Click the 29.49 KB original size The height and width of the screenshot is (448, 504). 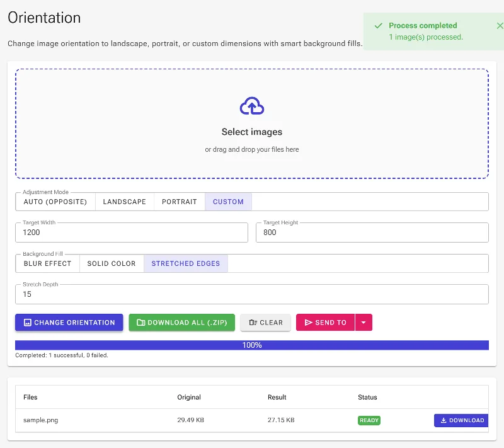point(191,420)
